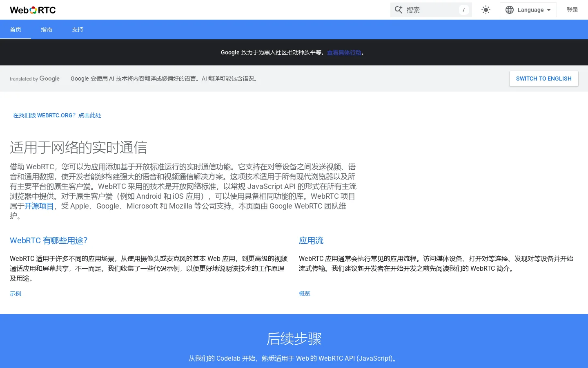
Task: Click the translated by Google logo
Action: (35, 79)
